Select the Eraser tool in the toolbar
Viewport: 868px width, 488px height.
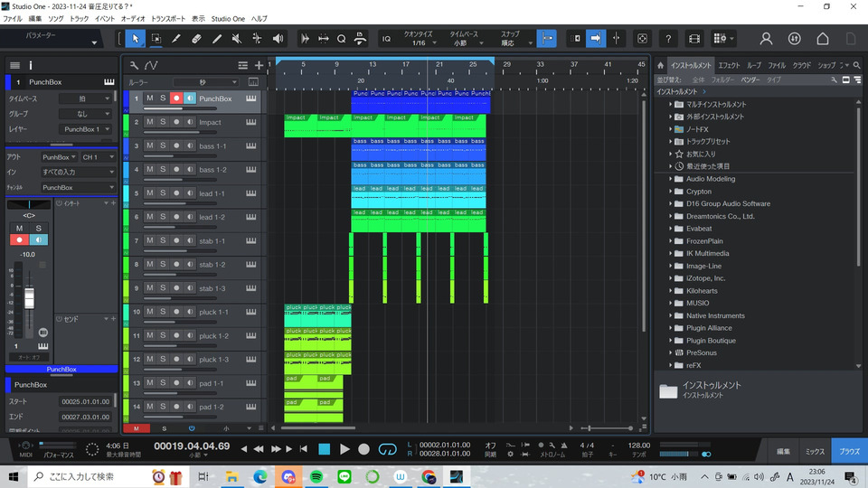pyautogui.click(x=196, y=39)
